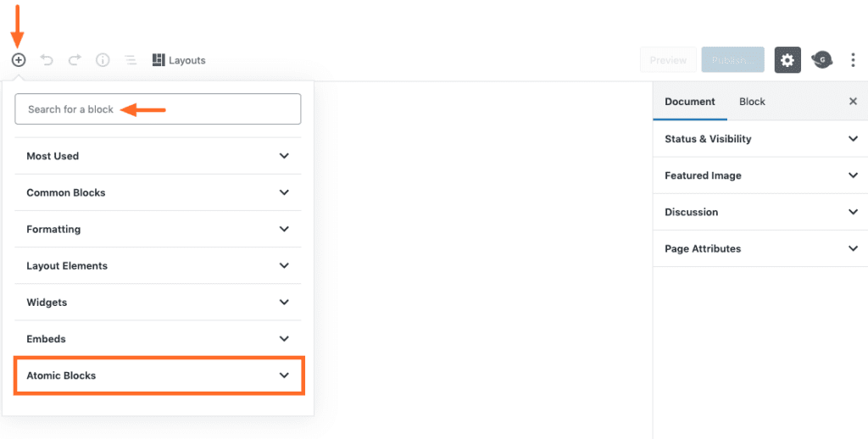Open the three-dot more options menu
Viewport: 868px width, 439px height.
click(853, 60)
